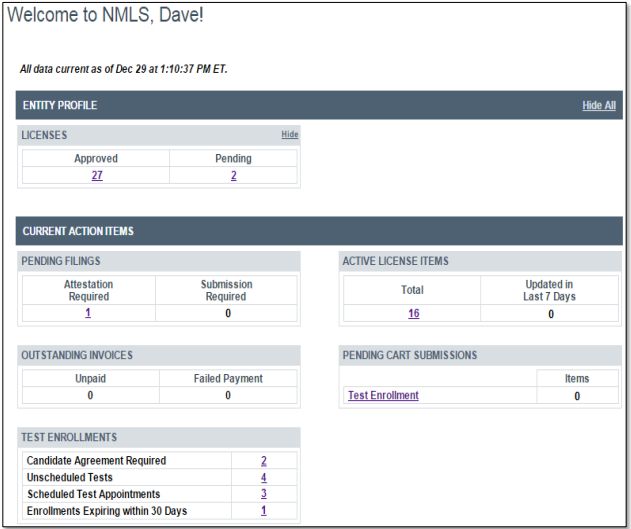Click the Active License Items panel title
This screenshot has width=631, height=529.
395,261
